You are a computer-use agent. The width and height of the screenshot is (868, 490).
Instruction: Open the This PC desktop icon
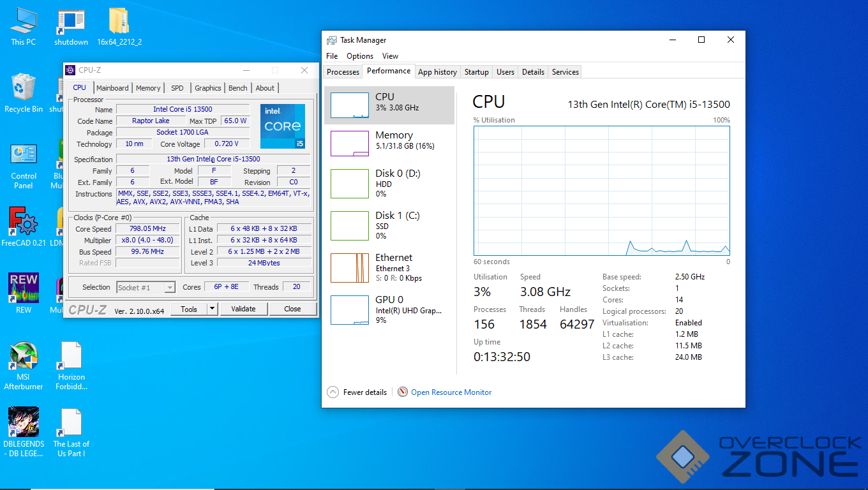(x=23, y=27)
